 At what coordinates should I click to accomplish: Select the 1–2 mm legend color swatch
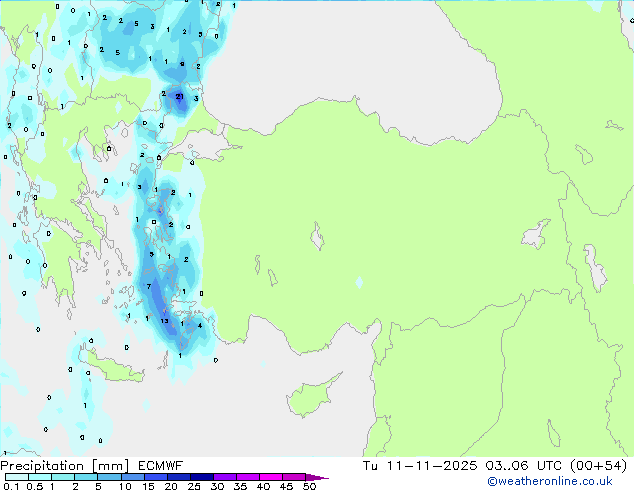pyautogui.click(x=63, y=477)
